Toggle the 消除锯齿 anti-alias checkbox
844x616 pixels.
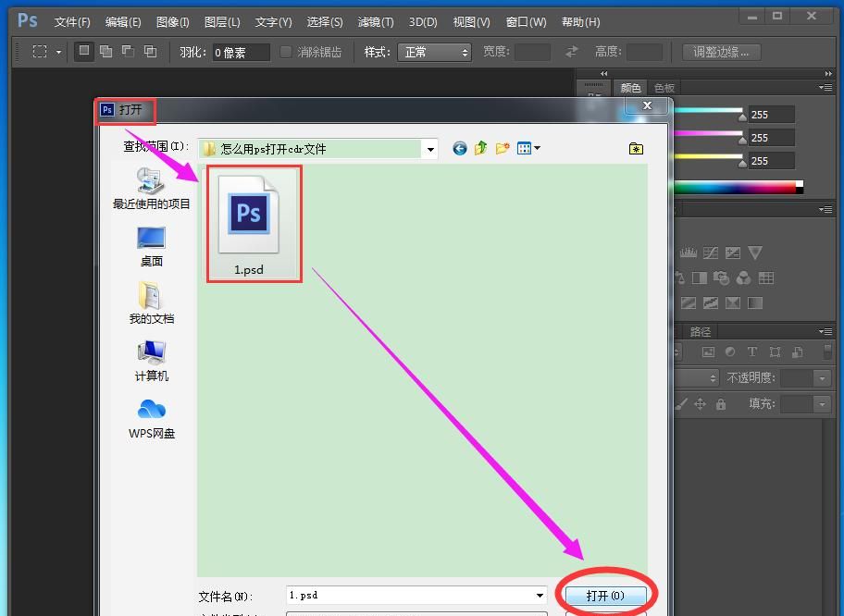[286, 52]
